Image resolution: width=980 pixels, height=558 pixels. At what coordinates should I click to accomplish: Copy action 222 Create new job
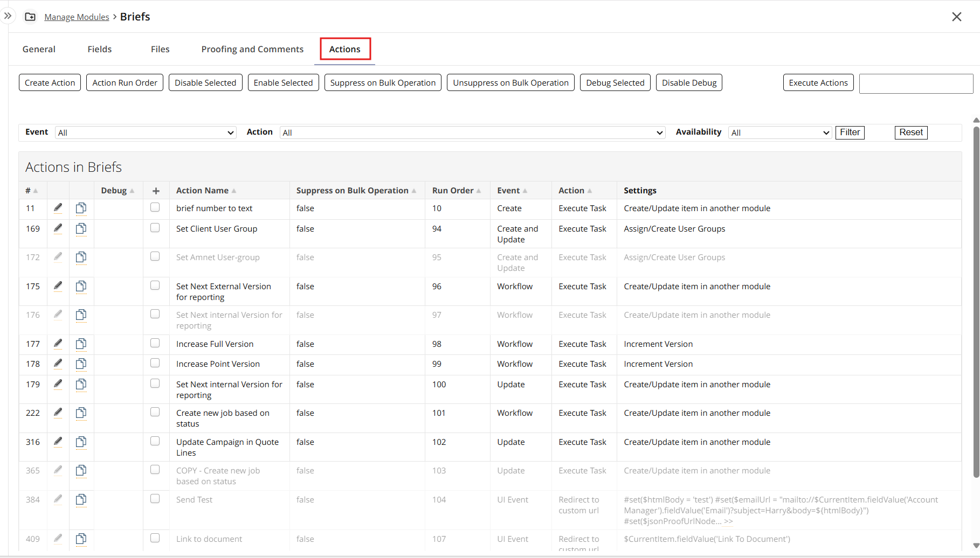coord(81,413)
